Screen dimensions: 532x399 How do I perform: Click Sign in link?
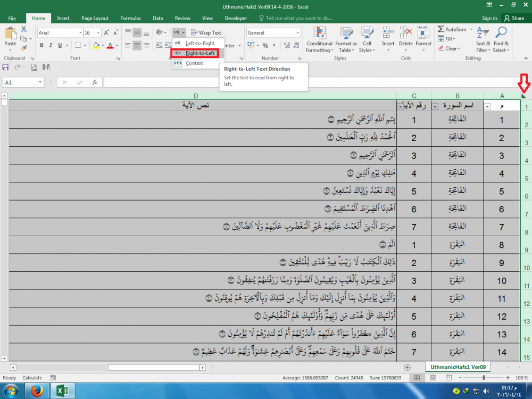489,18
